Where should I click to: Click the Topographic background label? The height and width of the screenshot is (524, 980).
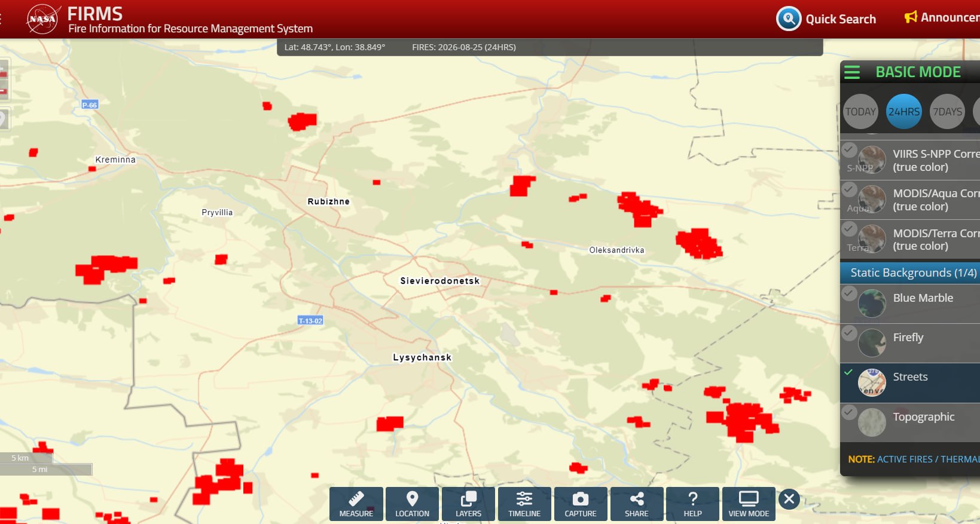click(x=924, y=417)
